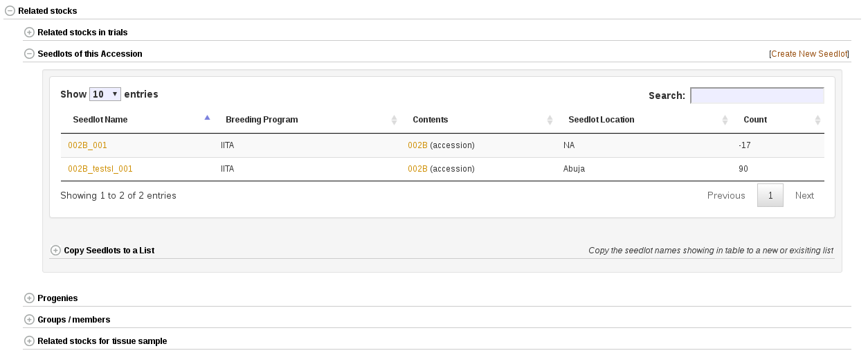This screenshot has height=362, width=868.
Task: Open seedlot 002B_001 link
Action: (x=87, y=145)
